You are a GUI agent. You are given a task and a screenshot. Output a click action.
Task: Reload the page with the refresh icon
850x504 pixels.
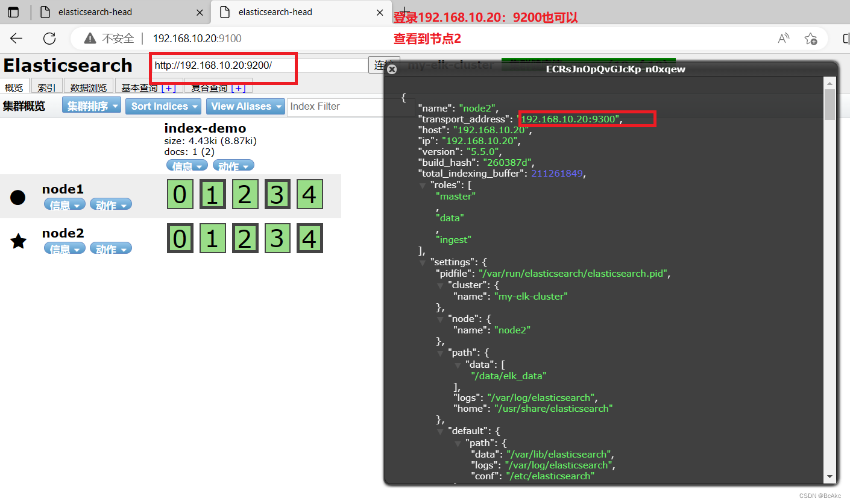(x=49, y=39)
